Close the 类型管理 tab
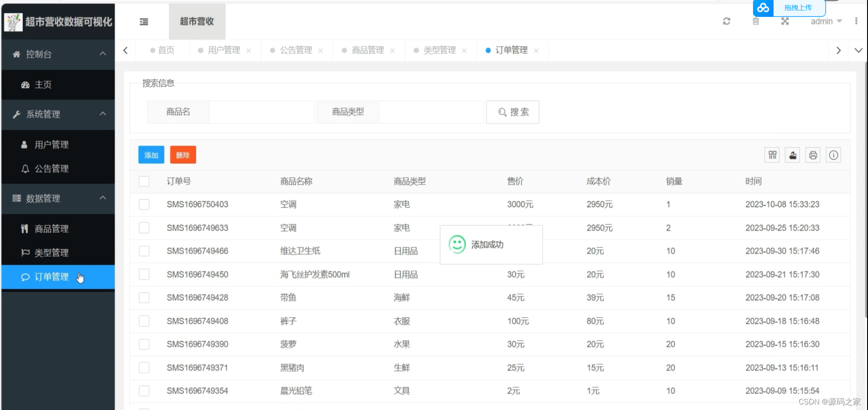The image size is (868, 410). (x=464, y=51)
